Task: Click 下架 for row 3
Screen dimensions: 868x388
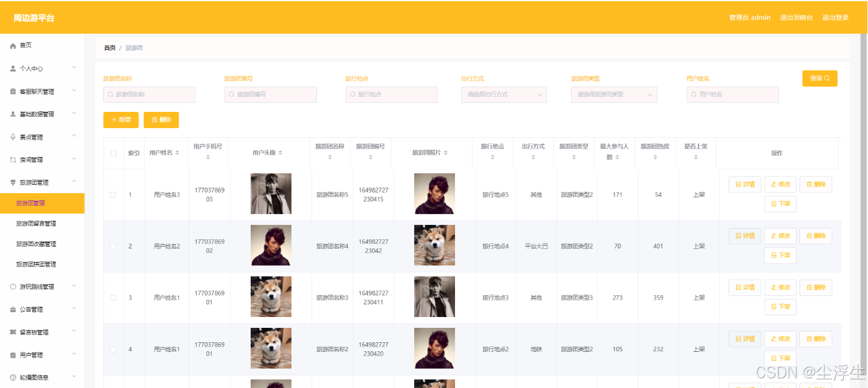Action: [780, 307]
